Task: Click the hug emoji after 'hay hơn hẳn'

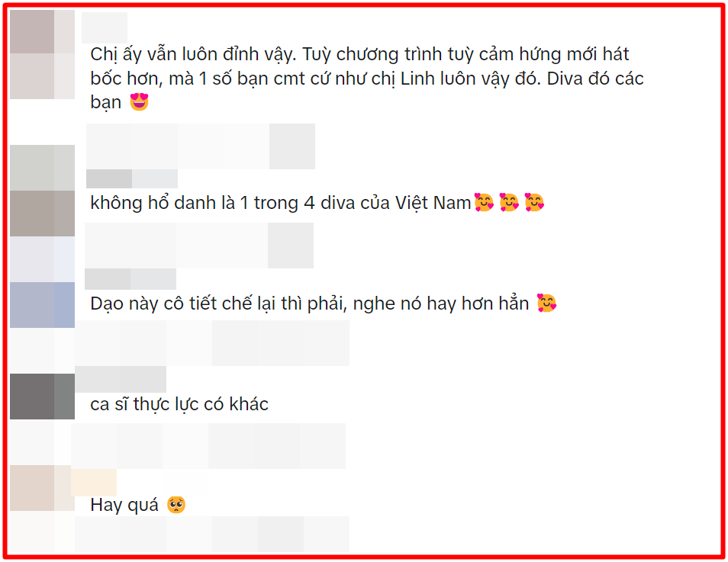Action: click(546, 303)
